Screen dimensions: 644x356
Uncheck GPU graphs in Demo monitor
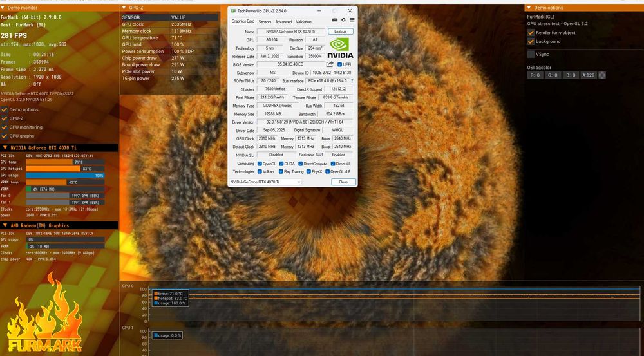click(5, 136)
